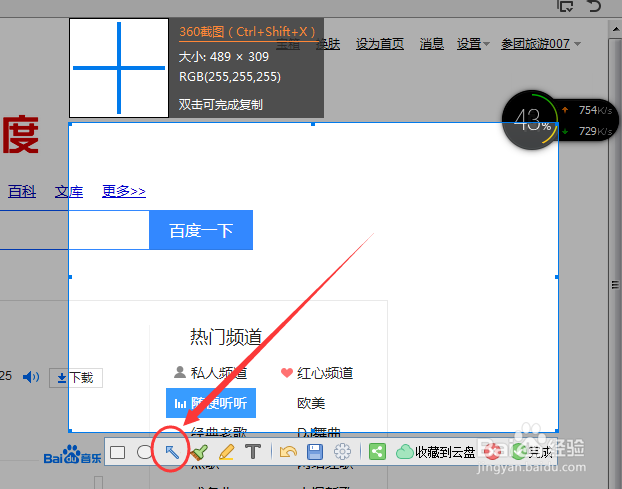Image resolution: width=622 pixels, height=489 pixels.
Task: Click the vertical scrollbar thumb
Action: [615, 285]
